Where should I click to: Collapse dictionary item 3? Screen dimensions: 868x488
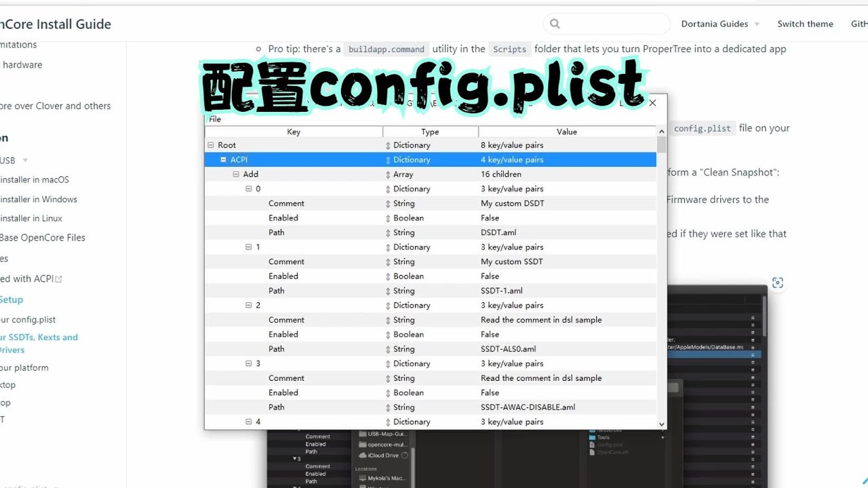click(x=248, y=364)
